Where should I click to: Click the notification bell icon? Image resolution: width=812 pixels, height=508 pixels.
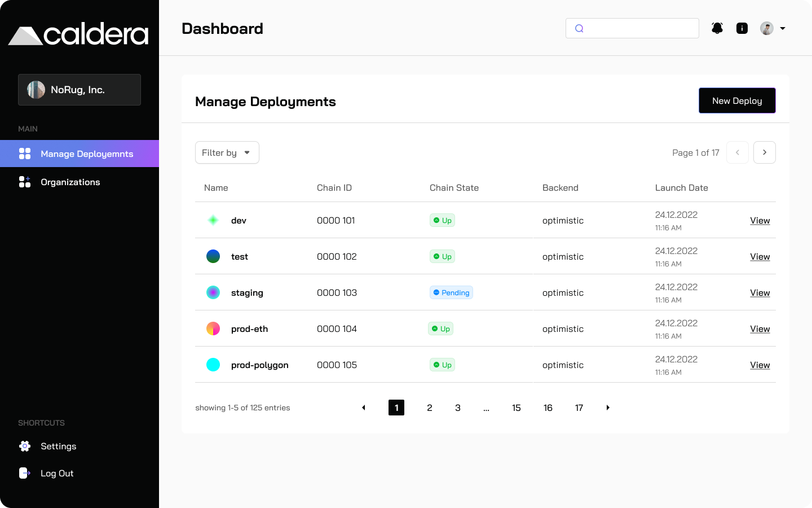[717, 28]
